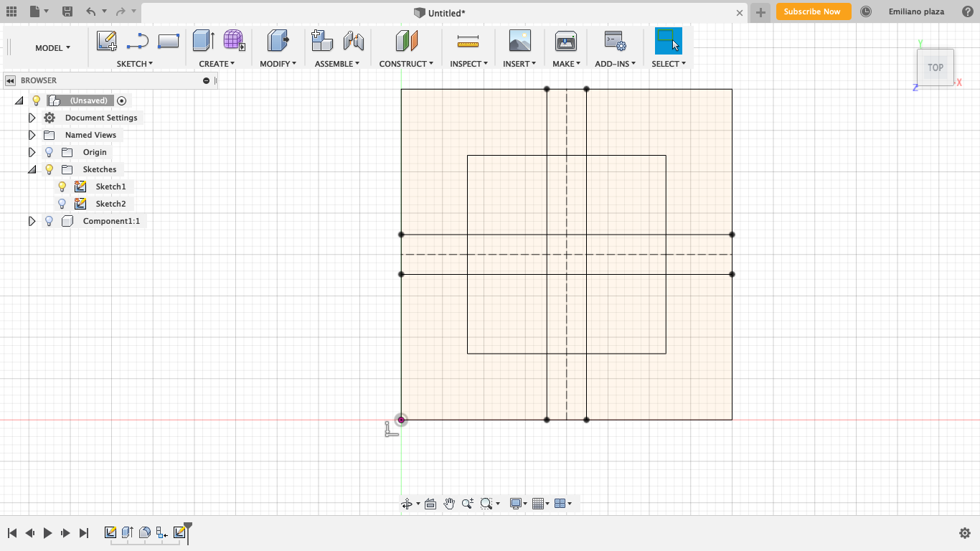Redo the last action
Viewport: 980px width, 551px height.
click(121, 11)
